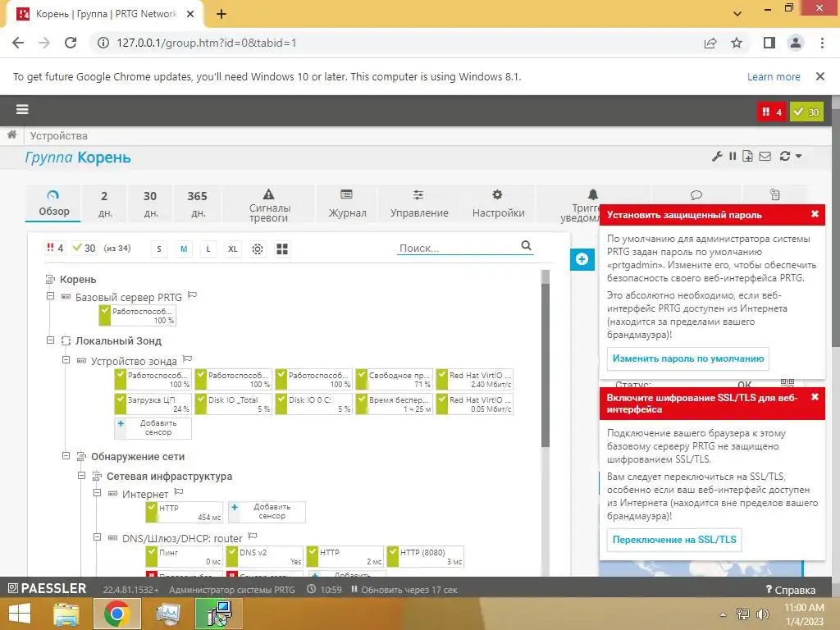Viewport: 840px width, 630px height.
Task: Click priority flag next to router device
Action: pyautogui.click(x=253, y=536)
